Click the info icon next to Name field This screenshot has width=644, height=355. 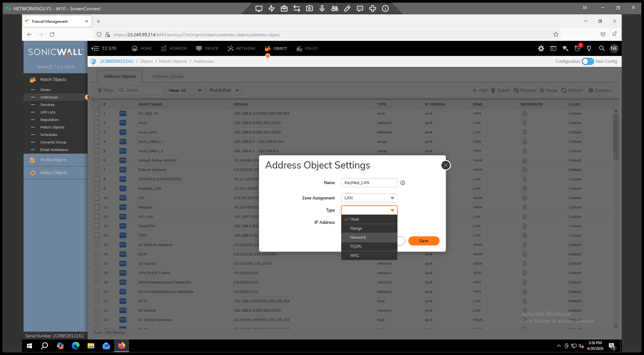[402, 183]
